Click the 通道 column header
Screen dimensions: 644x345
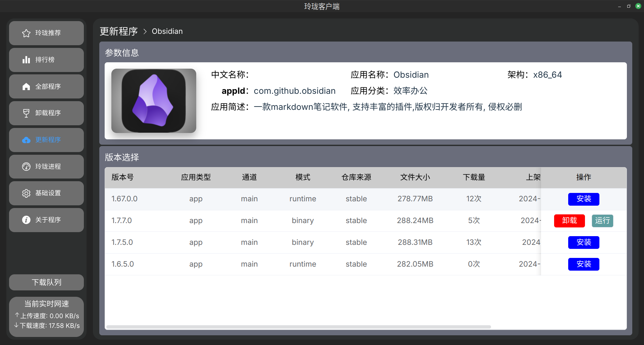[x=249, y=177]
